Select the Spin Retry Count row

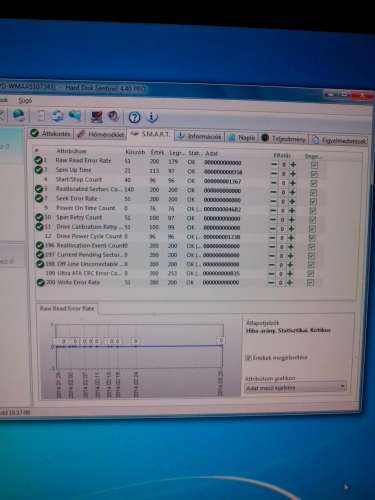tap(177, 218)
